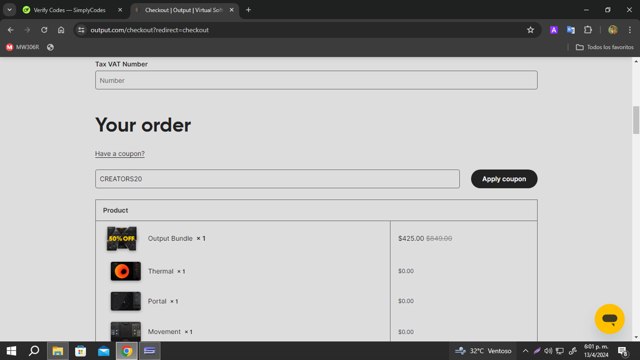640x360 pixels.
Task: Reload the checkout page
Action: click(44, 30)
